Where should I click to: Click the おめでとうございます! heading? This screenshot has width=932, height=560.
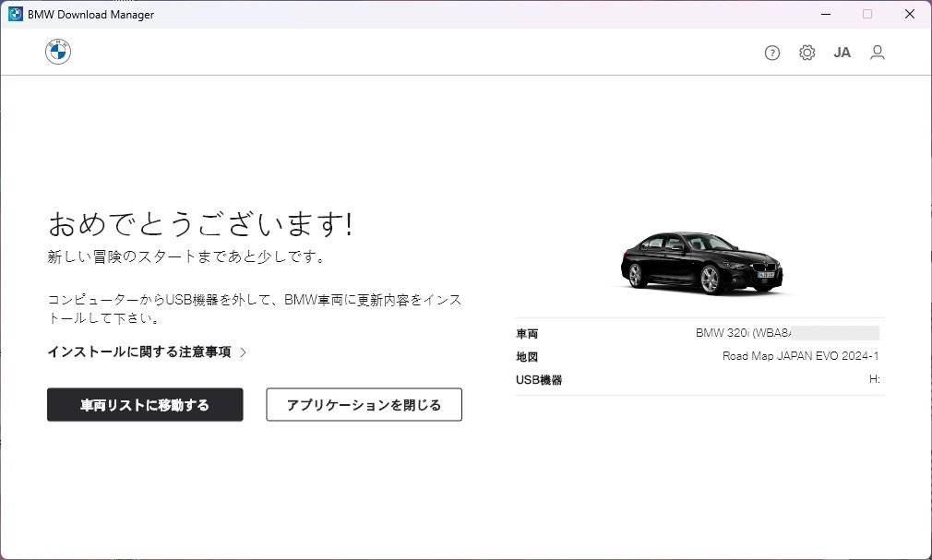[200, 224]
